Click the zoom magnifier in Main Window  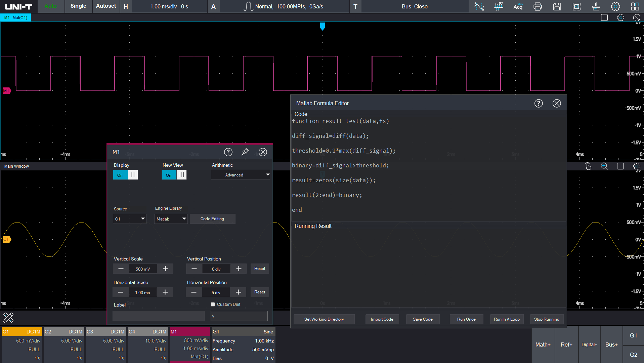pos(604,166)
